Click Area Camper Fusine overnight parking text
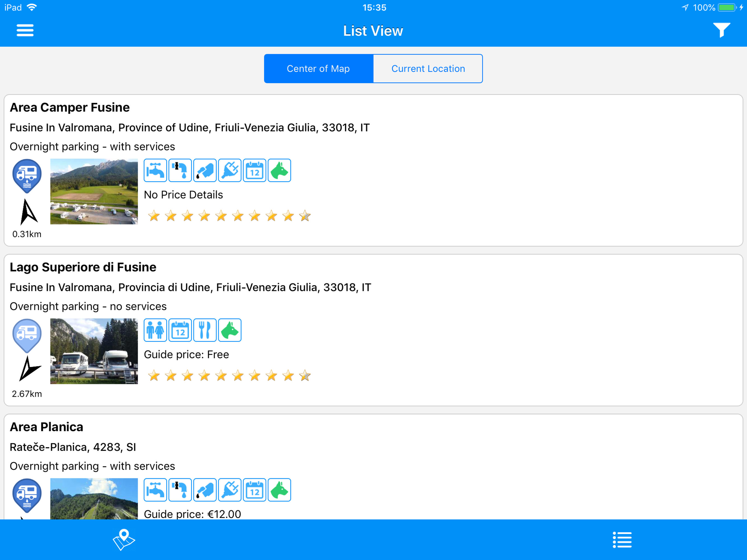This screenshot has width=747, height=560. tap(92, 147)
